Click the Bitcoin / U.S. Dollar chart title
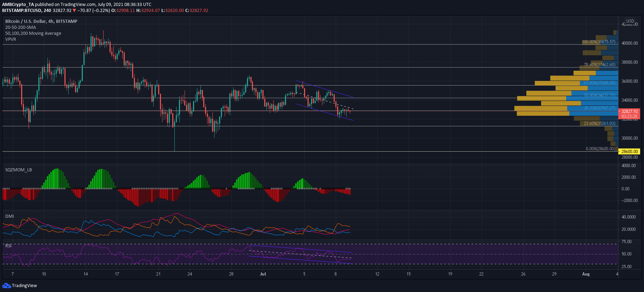644x292 pixels. (x=41, y=21)
